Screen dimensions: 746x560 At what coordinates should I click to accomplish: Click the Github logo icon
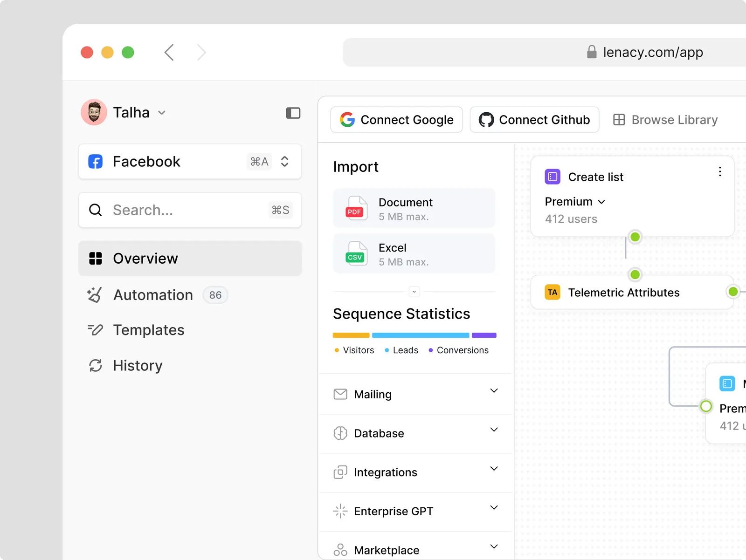486,120
